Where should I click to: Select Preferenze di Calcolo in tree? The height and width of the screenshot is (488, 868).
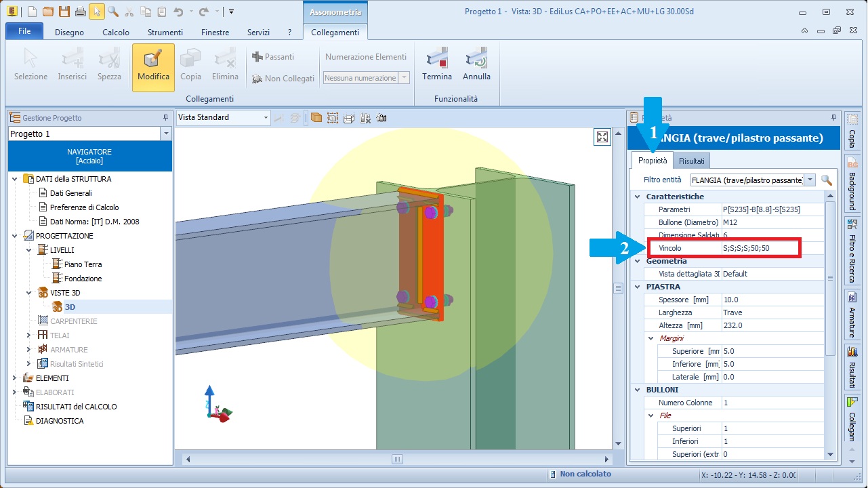click(84, 207)
